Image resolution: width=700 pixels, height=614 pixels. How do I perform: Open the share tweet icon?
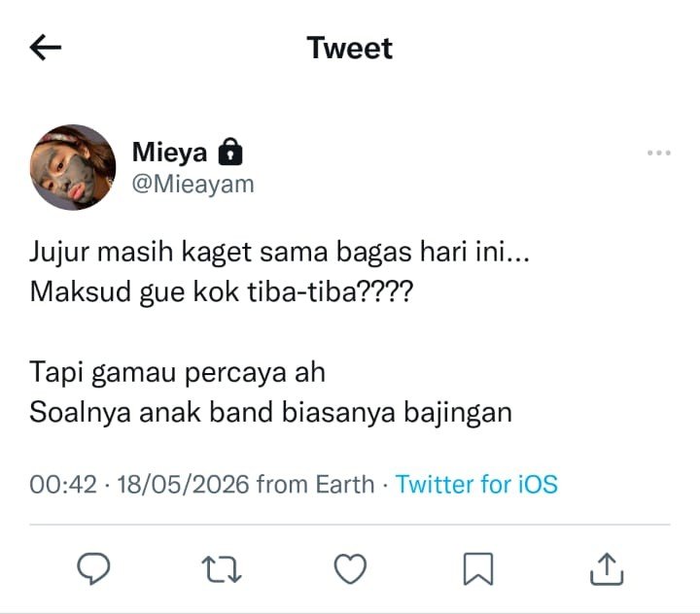(x=607, y=569)
